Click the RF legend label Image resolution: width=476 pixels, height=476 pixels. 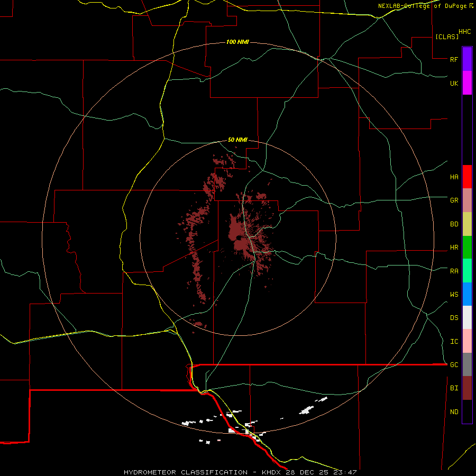pyautogui.click(x=454, y=59)
